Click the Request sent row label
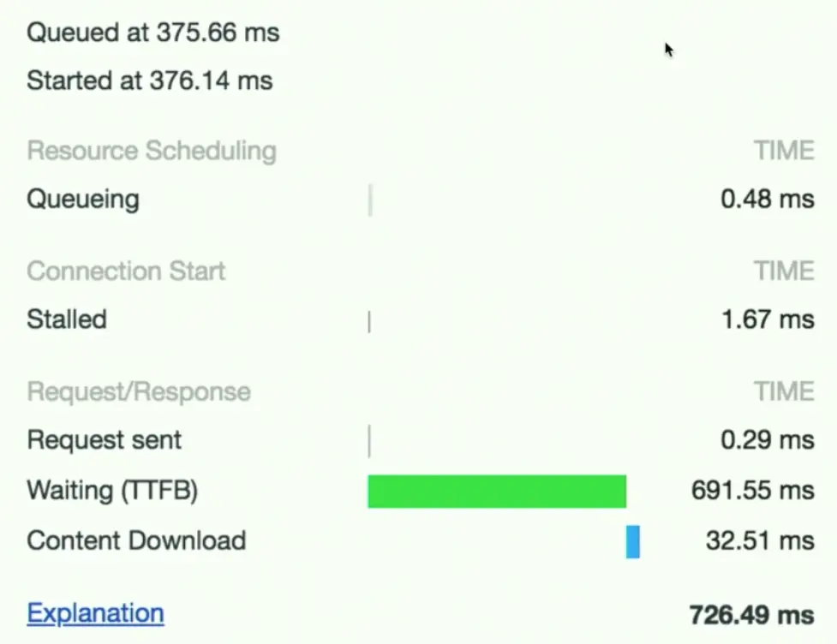The width and height of the screenshot is (837, 644). (x=105, y=440)
